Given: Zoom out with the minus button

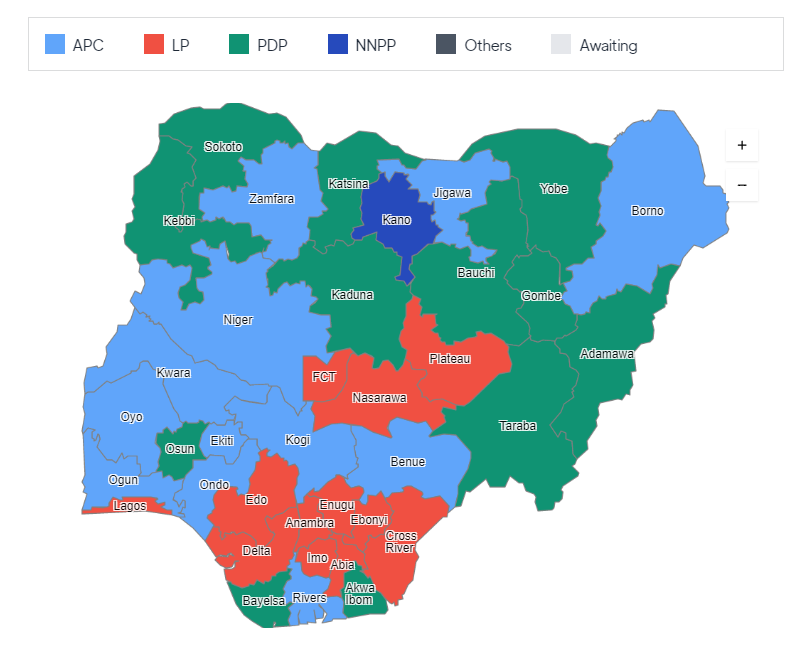Looking at the screenshot, I should (x=742, y=185).
